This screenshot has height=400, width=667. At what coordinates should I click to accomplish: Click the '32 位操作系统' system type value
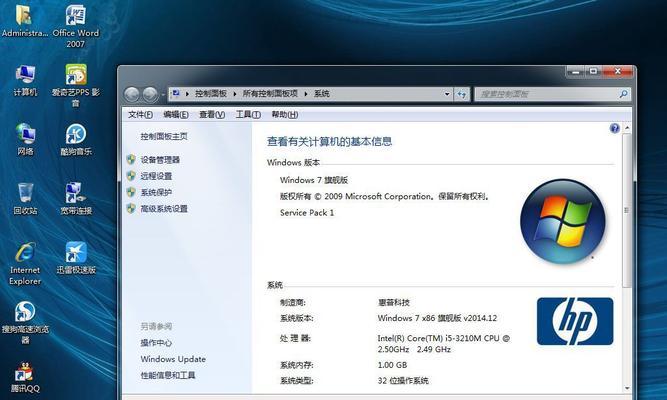point(403,380)
